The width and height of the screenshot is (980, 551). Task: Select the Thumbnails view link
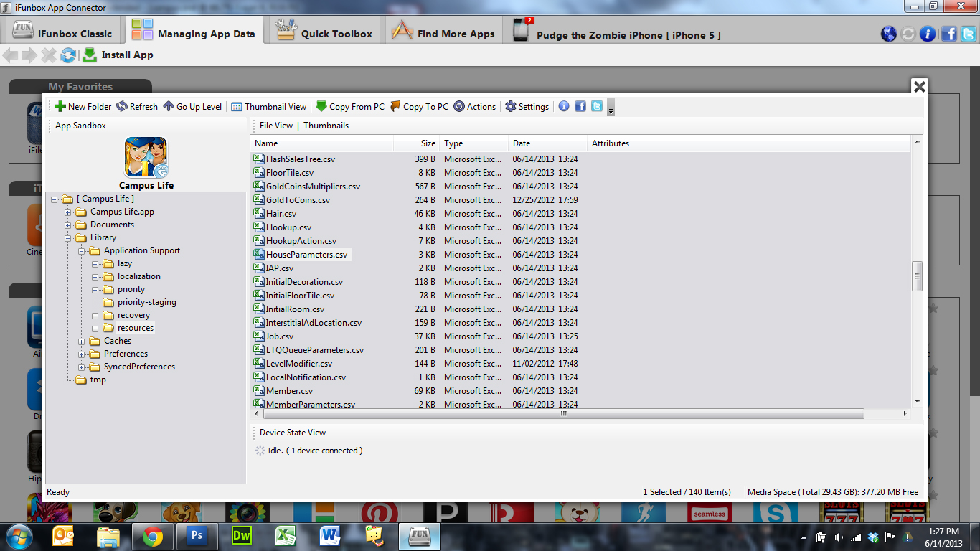pos(326,126)
